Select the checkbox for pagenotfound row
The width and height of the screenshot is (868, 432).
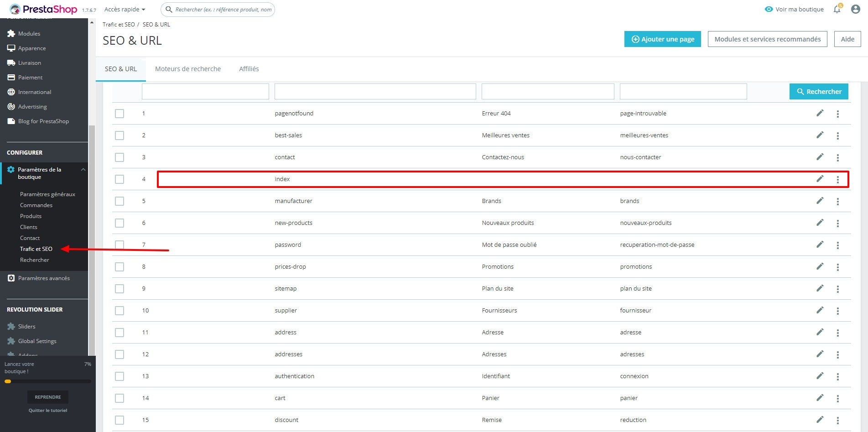120,114
